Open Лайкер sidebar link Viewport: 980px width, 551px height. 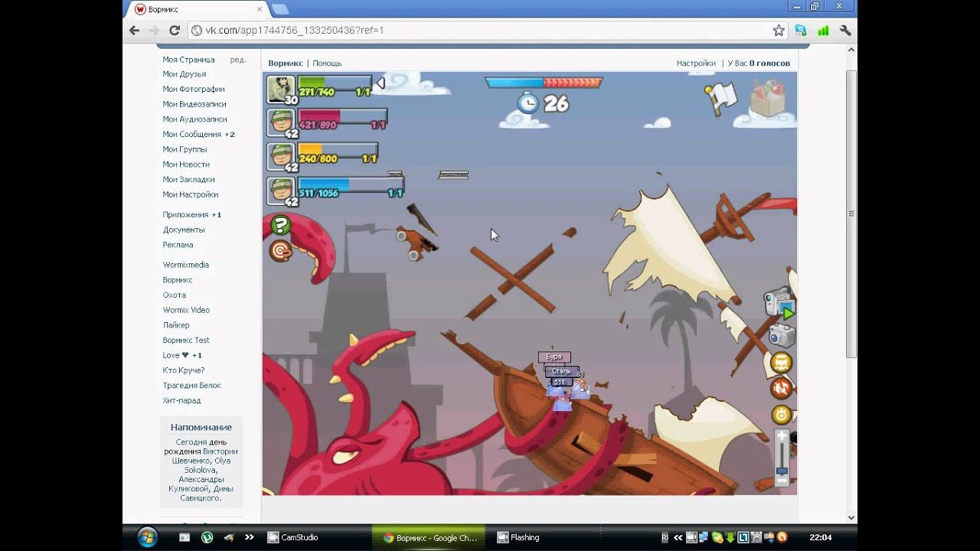tap(176, 325)
